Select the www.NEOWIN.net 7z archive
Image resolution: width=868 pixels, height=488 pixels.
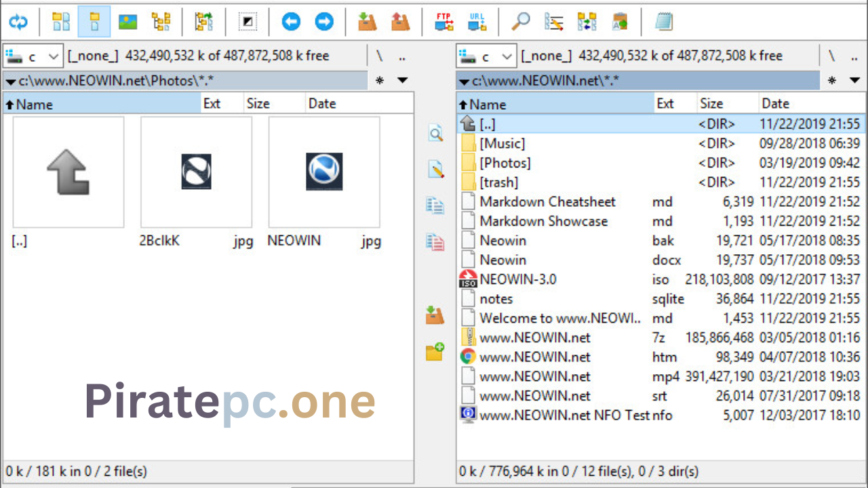(661, 338)
